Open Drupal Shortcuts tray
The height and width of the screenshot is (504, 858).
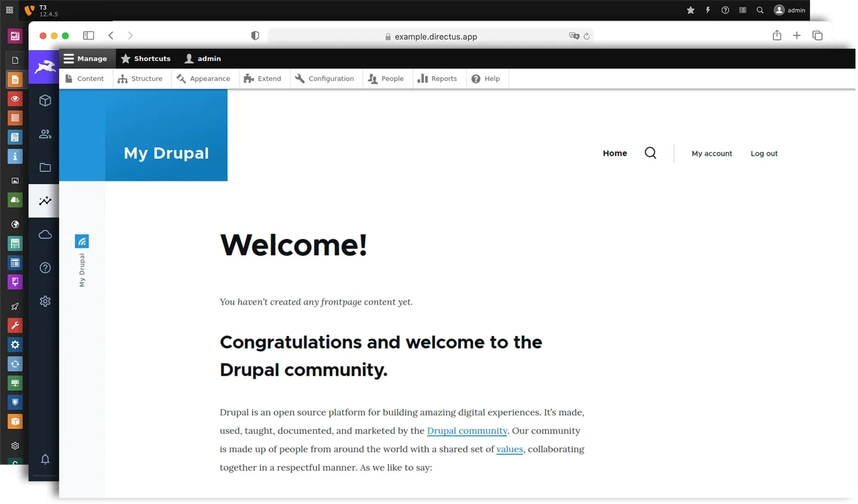point(145,59)
